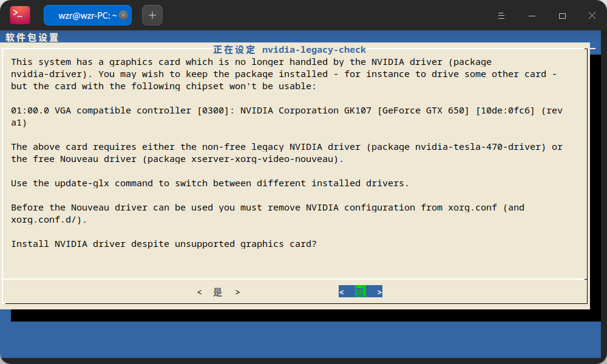Click the > arrow beside the 否 button
The height and width of the screenshot is (364, 607).
pos(379,291)
